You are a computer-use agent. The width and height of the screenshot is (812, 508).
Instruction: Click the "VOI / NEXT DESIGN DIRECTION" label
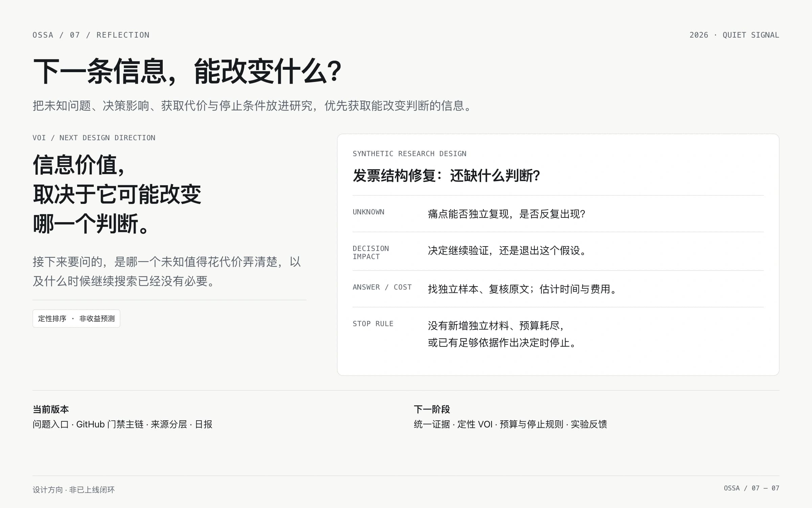click(94, 137)
